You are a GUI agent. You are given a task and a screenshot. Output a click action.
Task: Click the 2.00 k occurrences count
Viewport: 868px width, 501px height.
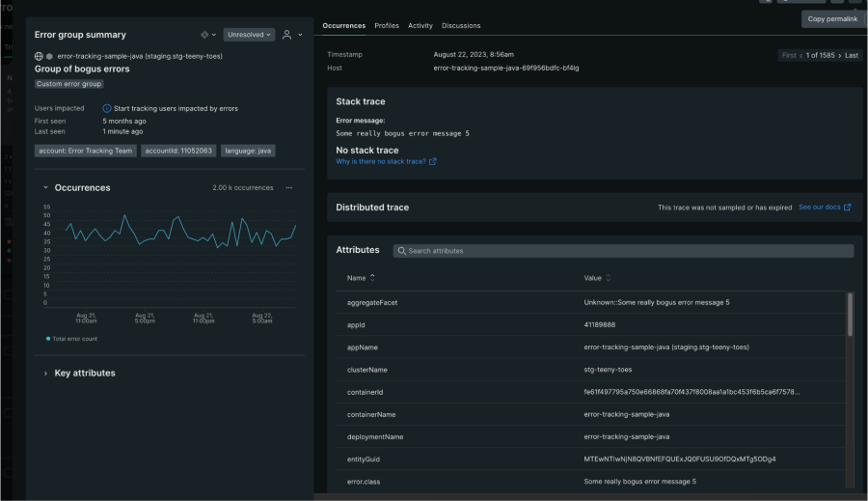coord(242,188)
